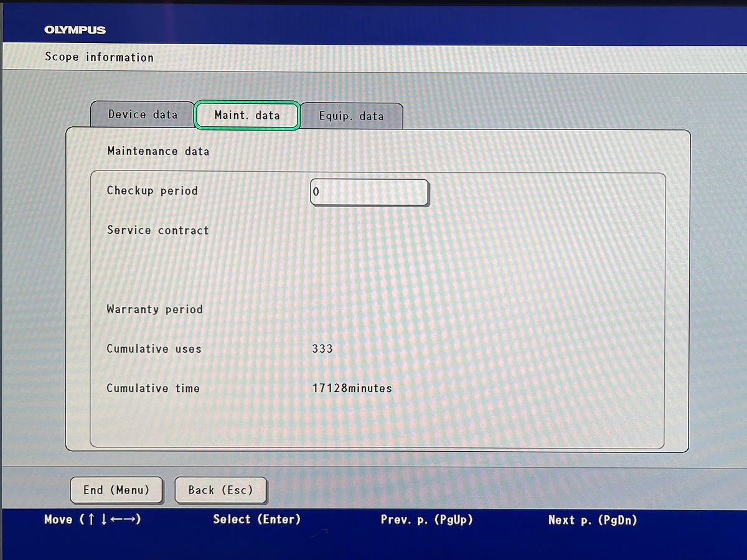Select the 17128minutes cumulative time value
Image resolution: width=747 pixels, height=560 pixels.
[352, 388]
